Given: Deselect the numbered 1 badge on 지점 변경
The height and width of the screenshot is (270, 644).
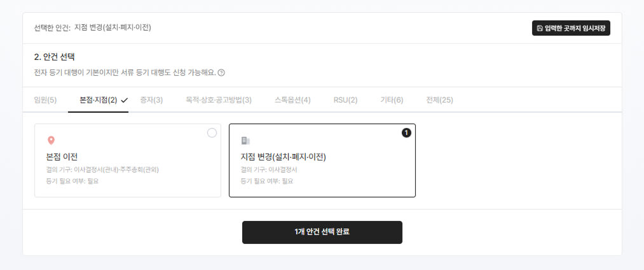Looking at the screenshot, I should tap(406, 132).
